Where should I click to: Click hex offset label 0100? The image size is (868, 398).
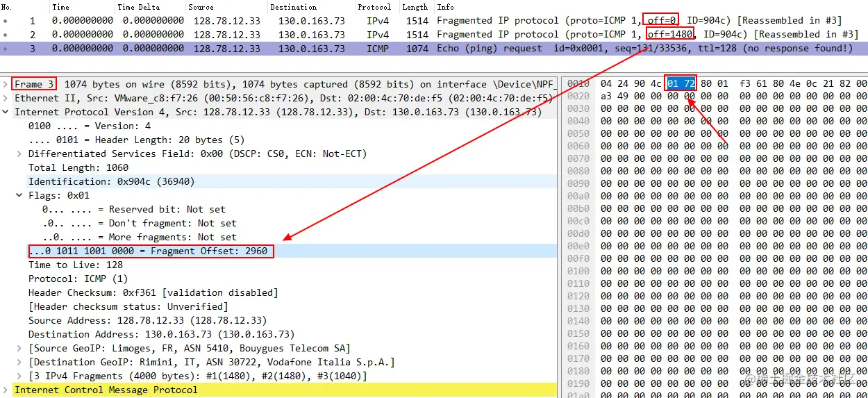click(578, 271)
